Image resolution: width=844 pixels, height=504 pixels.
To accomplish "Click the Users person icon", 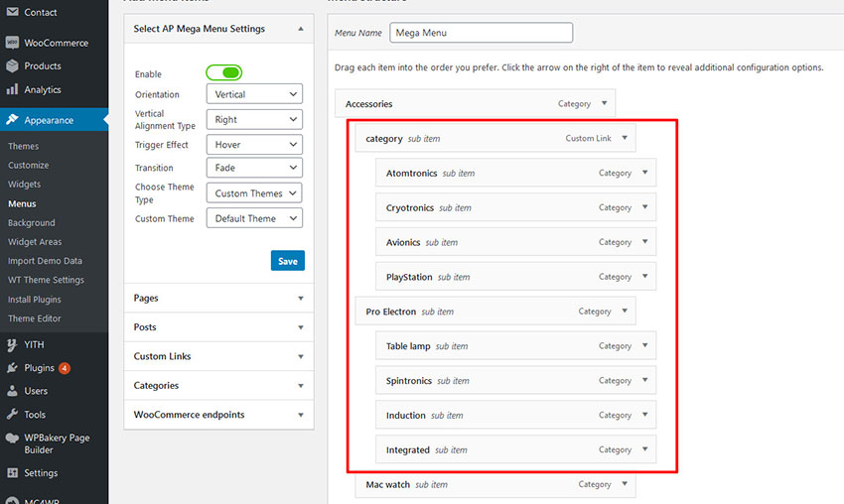I will click(12, 391).
